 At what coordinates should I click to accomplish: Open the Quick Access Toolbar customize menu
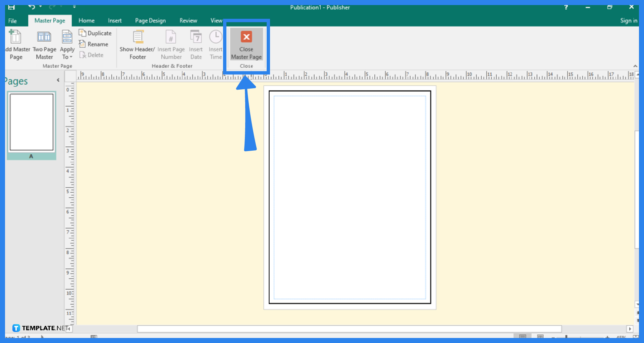click(x=74, y=7)
